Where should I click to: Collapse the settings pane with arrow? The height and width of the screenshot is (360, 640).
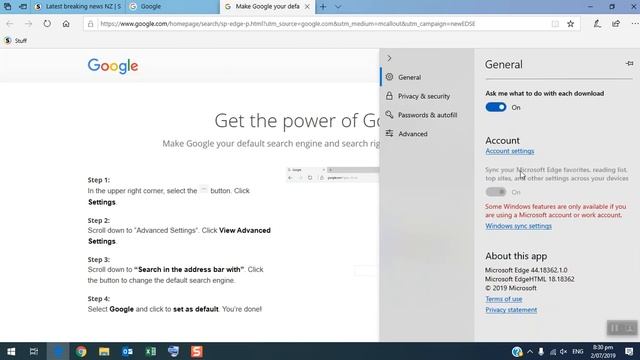point(389,58)
